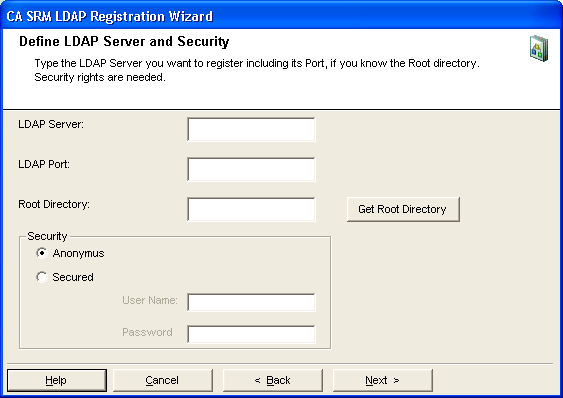Click the LDAP wizard icon in header

coord(539,48)
